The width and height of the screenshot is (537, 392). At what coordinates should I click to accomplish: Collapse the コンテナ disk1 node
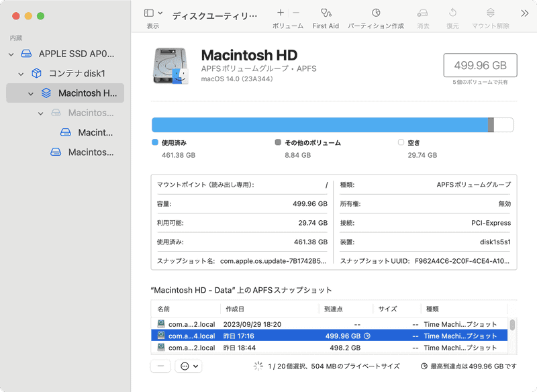tap(21, 74)
